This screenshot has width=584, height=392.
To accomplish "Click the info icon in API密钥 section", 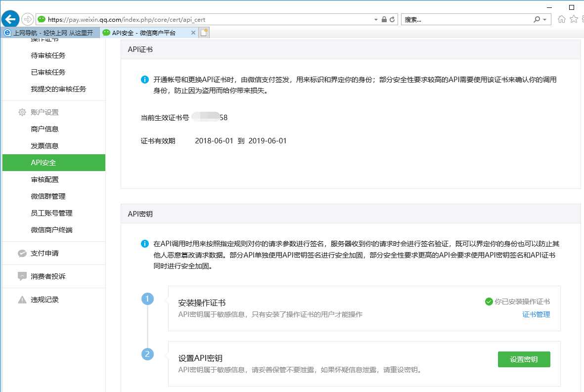I will tap(145, 244).
